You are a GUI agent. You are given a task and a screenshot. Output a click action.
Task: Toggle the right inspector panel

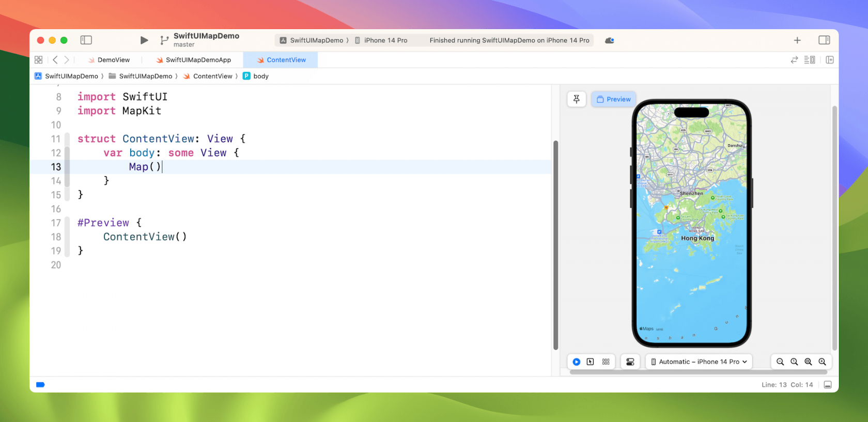pyautogui.click(x=824, y=40)
